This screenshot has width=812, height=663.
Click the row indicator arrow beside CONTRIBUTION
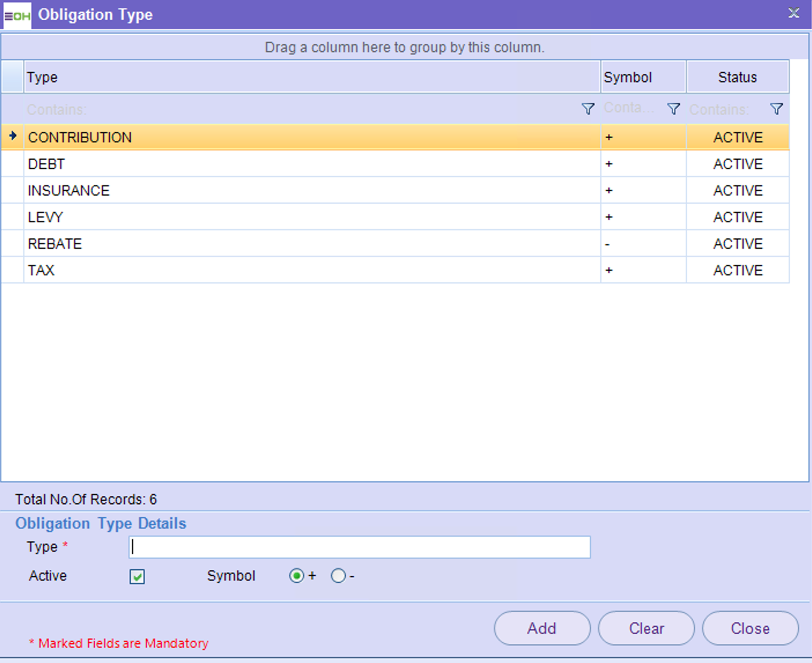[x=13, y=137]
